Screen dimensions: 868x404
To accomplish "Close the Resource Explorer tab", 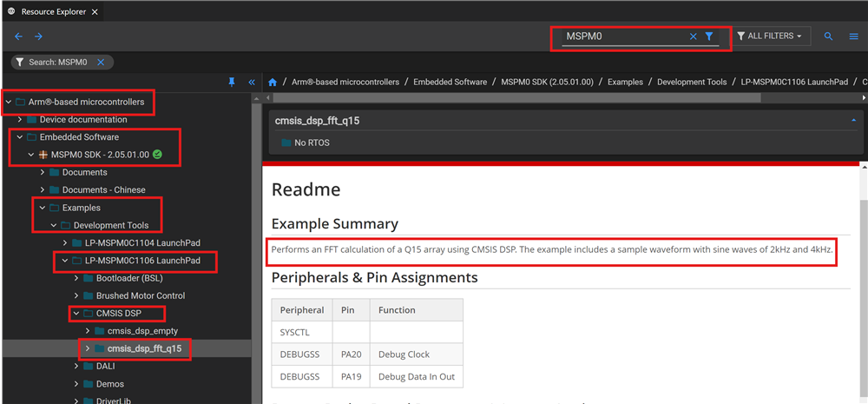I will tap(94, 11).
